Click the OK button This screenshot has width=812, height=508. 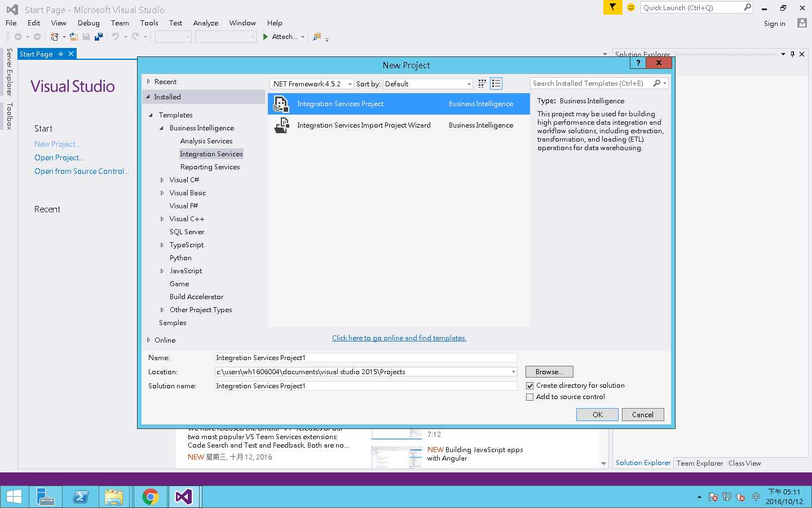598,414
